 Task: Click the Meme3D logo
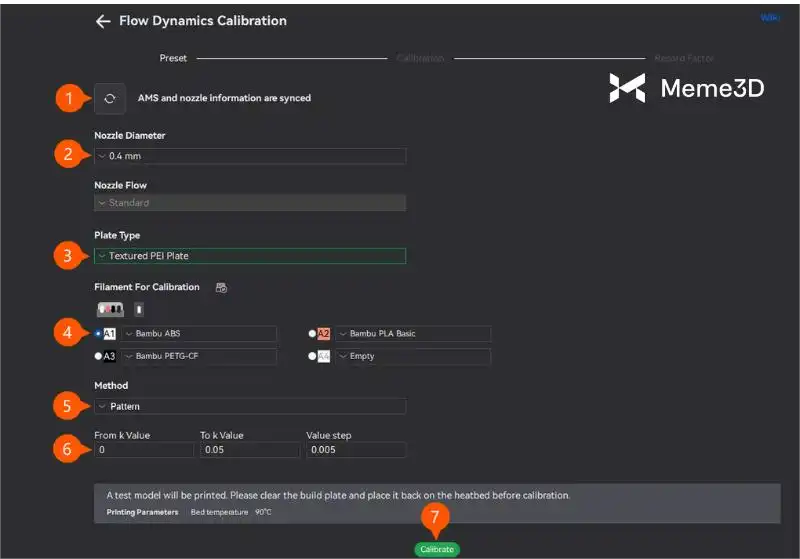pos(686,89)
